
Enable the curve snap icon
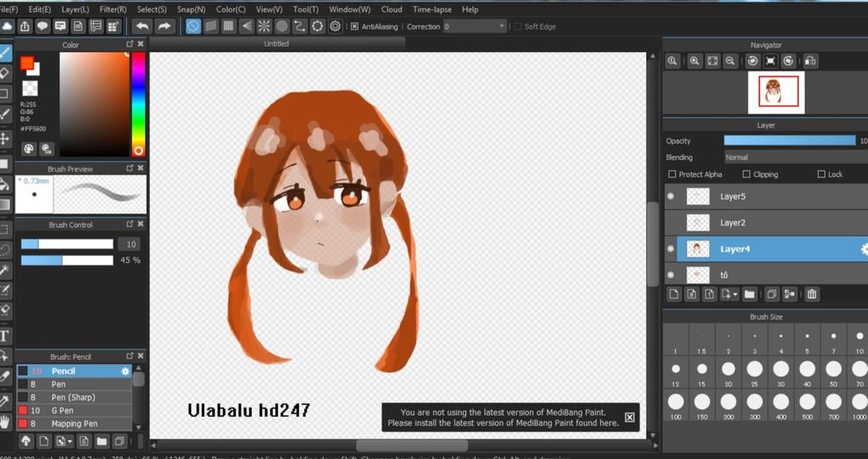(x=299, y=26)
